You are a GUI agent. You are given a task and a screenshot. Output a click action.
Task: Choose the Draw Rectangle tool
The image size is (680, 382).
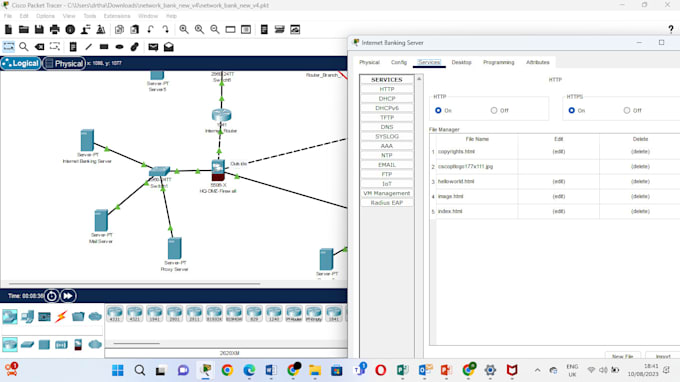[x=104, y=47]
